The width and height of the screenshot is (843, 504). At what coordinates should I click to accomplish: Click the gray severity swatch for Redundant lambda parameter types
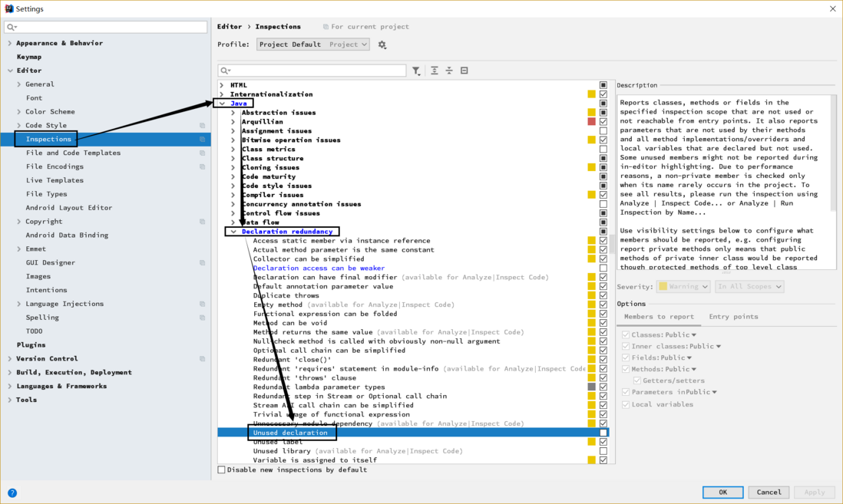(591, 387)
